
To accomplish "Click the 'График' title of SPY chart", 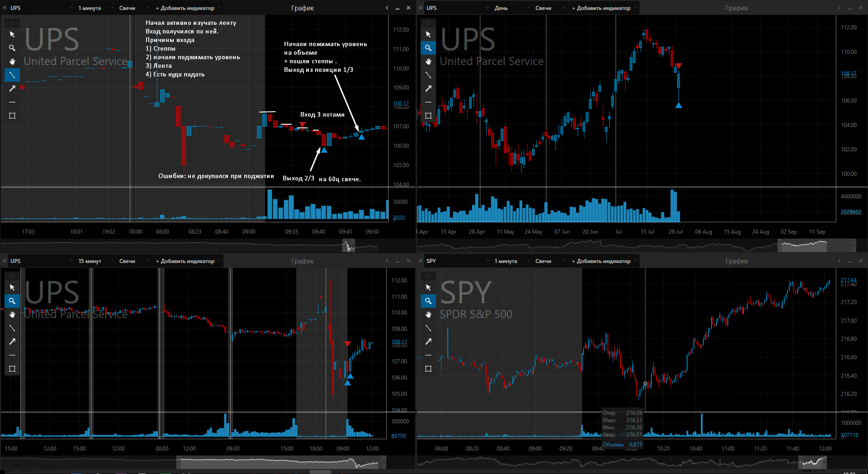I will point(737,261).
